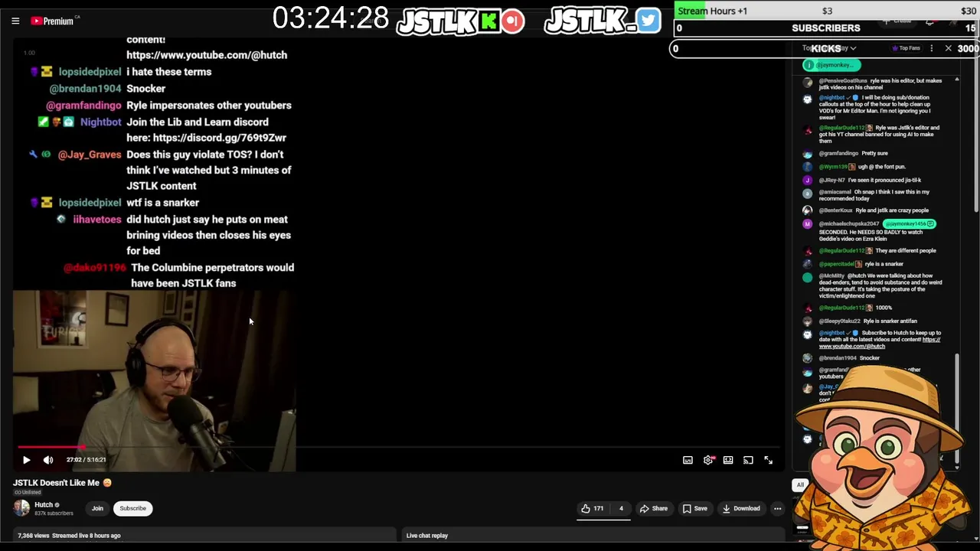Play the video
This screenshot has width=980, height=551.
tap(26, 460)
